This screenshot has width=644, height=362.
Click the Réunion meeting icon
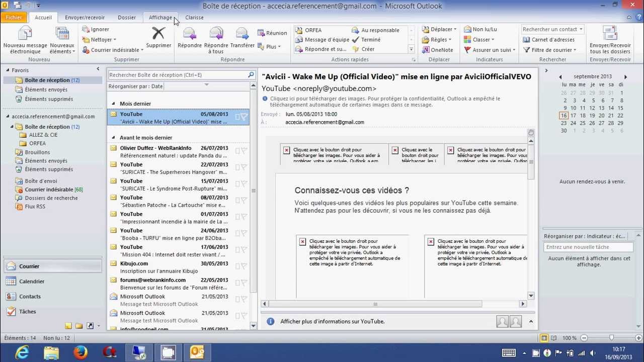[x=261, y=33]
